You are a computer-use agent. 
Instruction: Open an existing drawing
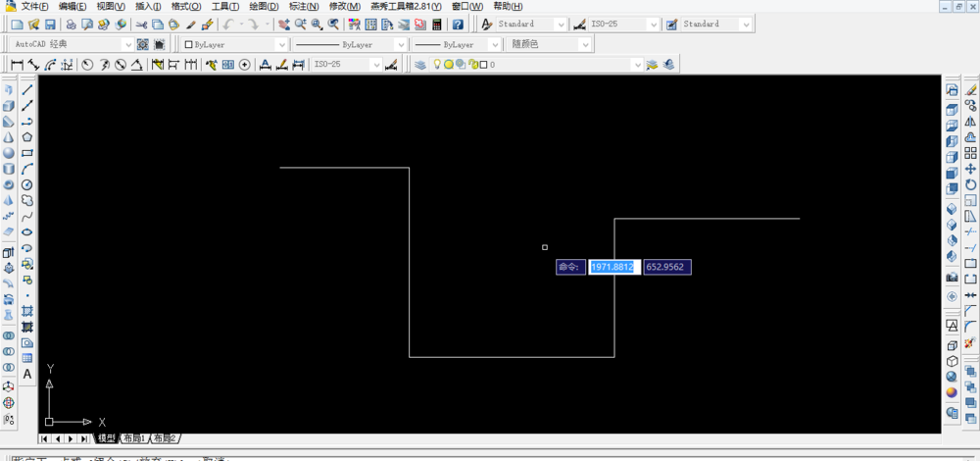(33, 25)
